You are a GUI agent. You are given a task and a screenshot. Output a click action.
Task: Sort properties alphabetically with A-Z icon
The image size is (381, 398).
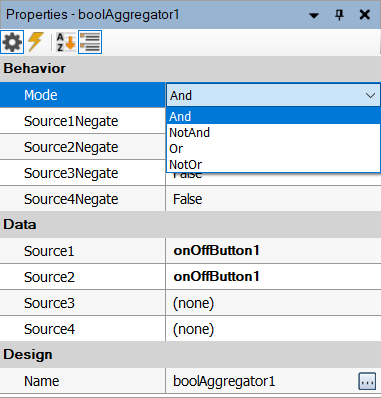point(65,42)
